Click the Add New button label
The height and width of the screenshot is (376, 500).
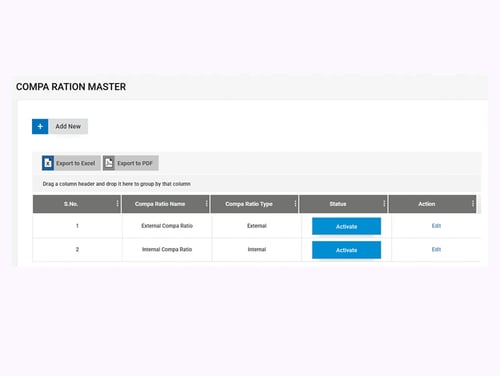[68, 126]
